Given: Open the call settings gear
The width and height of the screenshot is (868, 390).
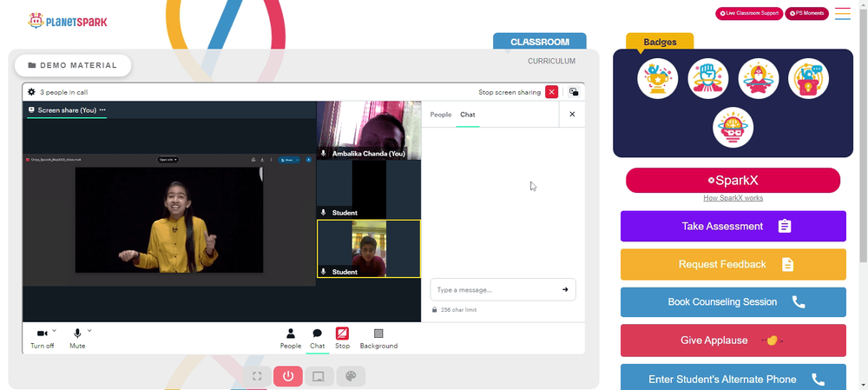Looking at the screenshot, I should tap(31, 92).
